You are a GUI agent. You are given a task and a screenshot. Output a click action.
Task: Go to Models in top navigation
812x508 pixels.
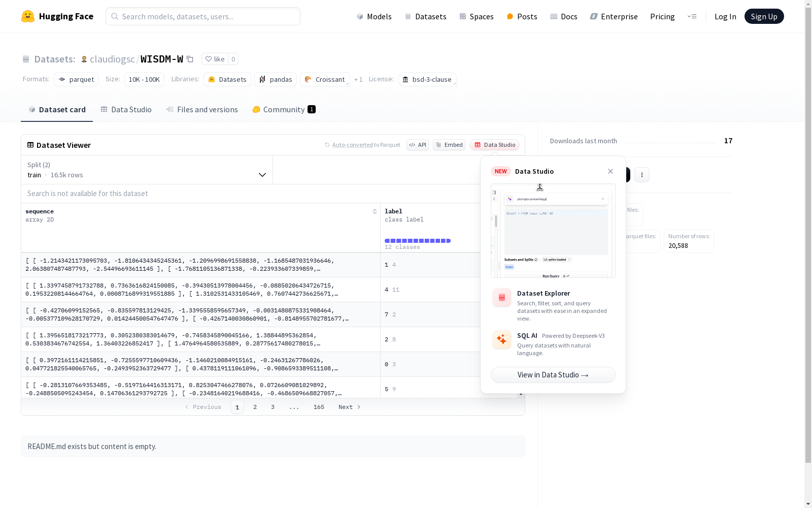(374, 16)
